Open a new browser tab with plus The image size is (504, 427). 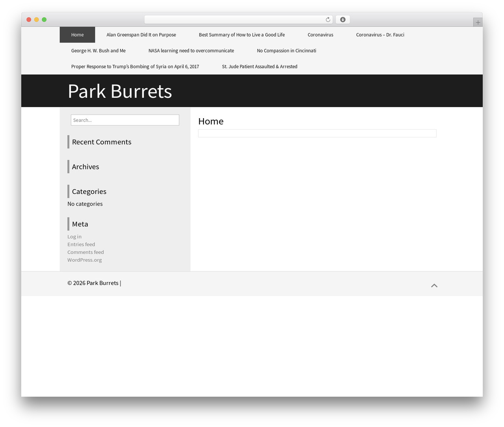(478, 22)
